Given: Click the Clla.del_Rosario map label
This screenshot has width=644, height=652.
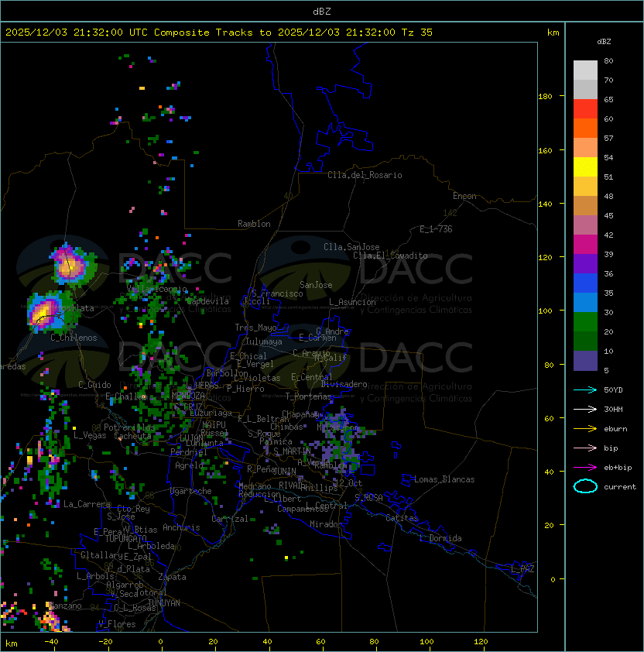Looking at the screenshot, I should point(365,175).
